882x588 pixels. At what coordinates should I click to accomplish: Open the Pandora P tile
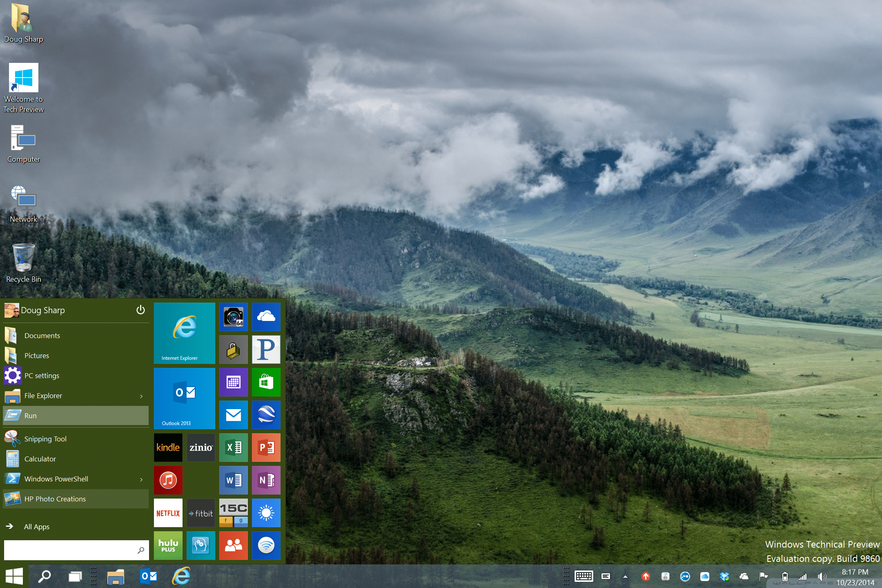(x=266, y=350)
